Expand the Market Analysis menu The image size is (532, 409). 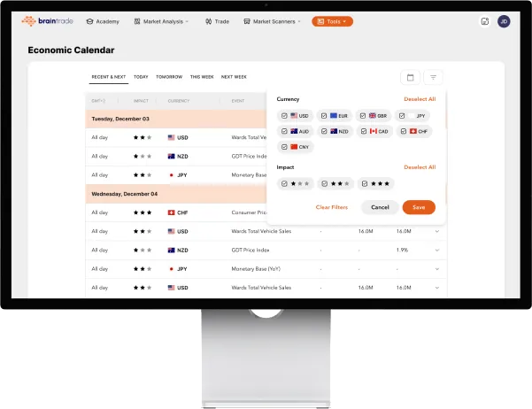[161, 21]
